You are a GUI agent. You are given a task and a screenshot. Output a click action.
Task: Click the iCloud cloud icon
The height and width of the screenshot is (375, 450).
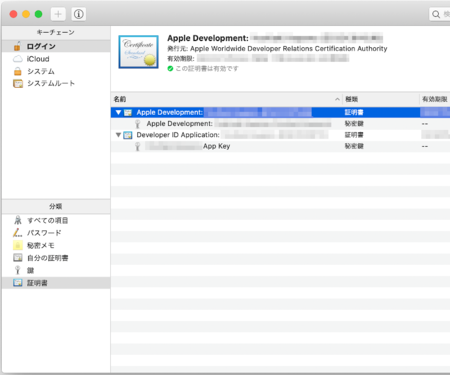coord(18,59)
